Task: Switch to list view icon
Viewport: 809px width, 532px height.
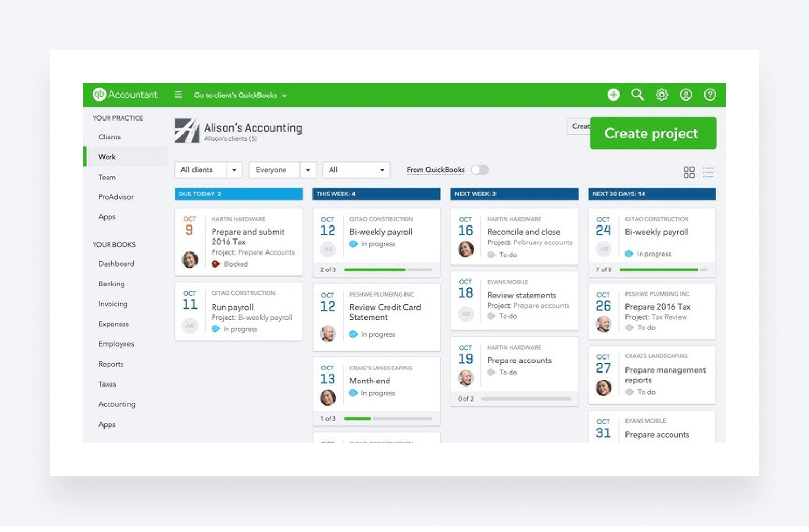Action: 708,172
